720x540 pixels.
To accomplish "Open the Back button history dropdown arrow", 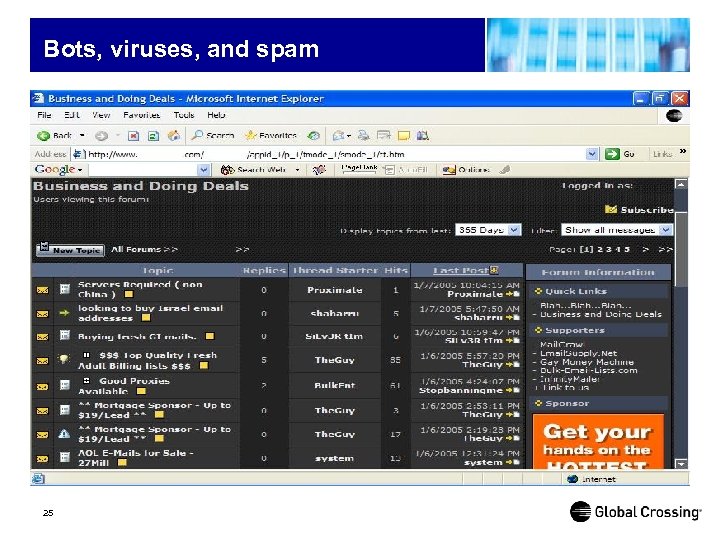I will point(82,135).
